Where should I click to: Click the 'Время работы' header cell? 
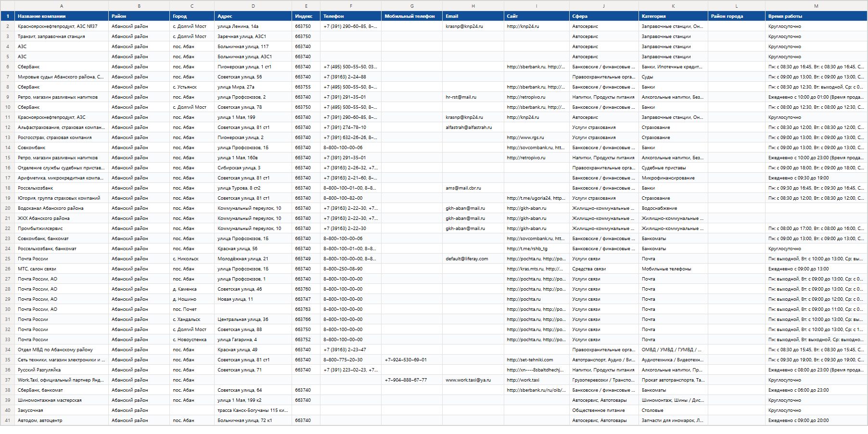(817, 16)
